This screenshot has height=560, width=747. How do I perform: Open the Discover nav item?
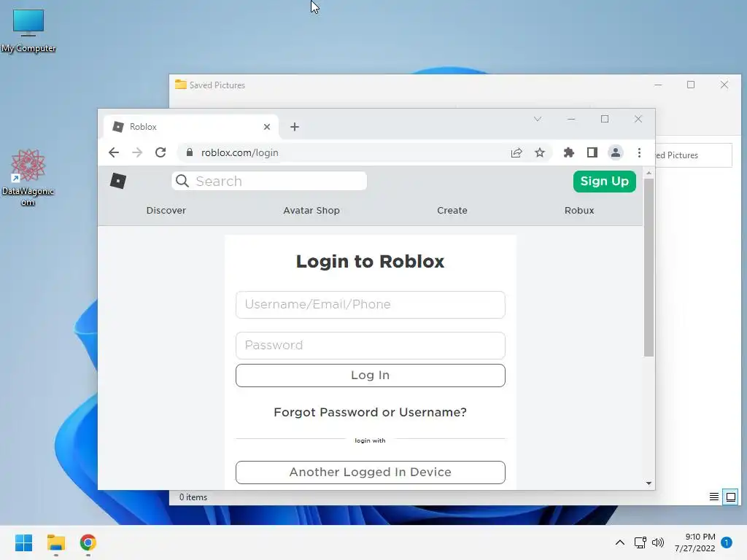(166, 211)
